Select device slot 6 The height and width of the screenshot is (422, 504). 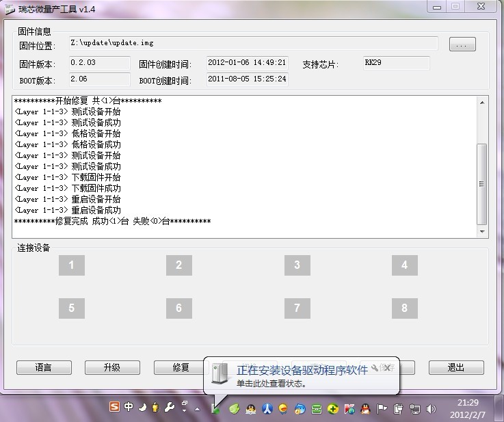click(179, 308)
